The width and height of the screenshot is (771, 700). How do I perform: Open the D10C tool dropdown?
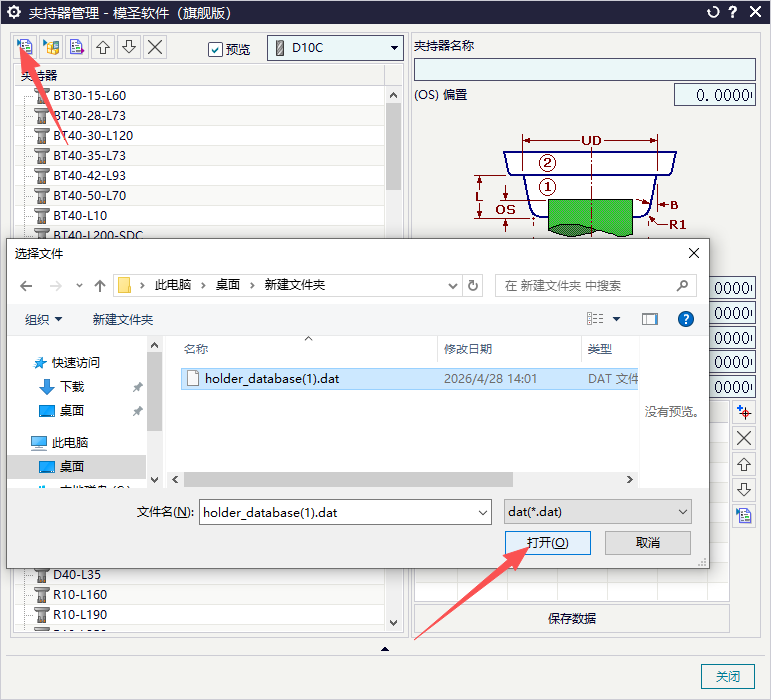[x=336, y=48]
